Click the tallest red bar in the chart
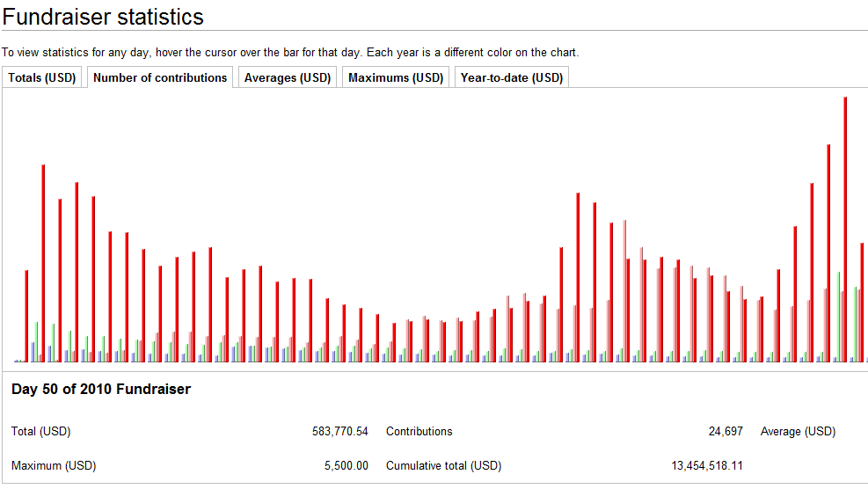 [845, 229]
